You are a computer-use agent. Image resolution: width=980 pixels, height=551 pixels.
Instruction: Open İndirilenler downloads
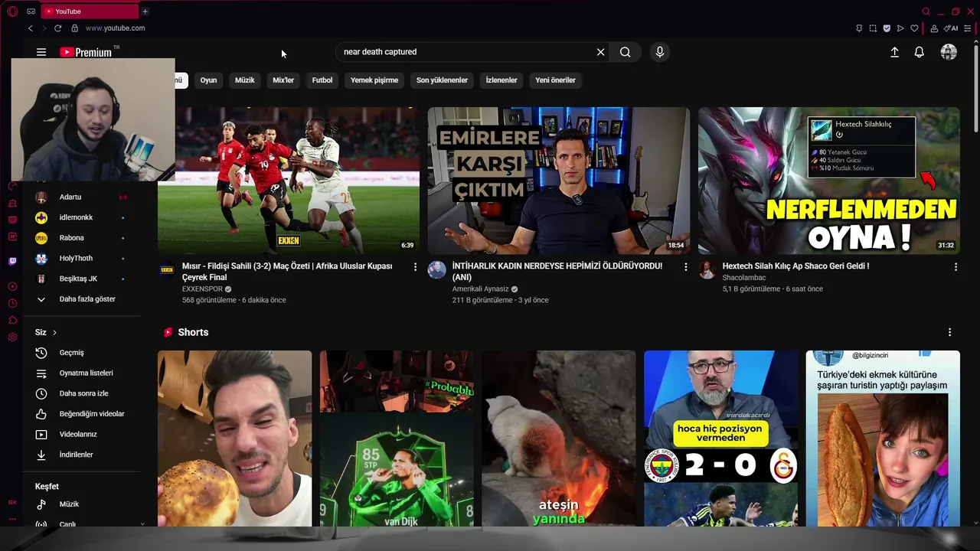[x=82, y=455]
